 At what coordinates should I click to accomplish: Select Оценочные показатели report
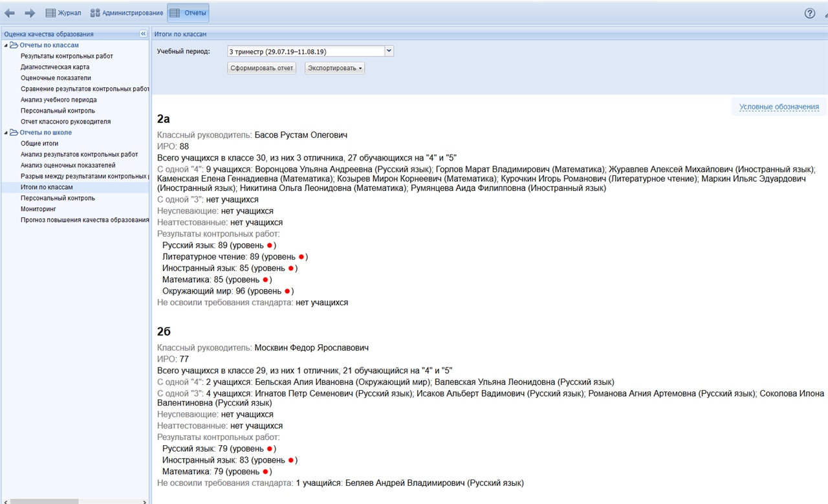coord(56,78)
